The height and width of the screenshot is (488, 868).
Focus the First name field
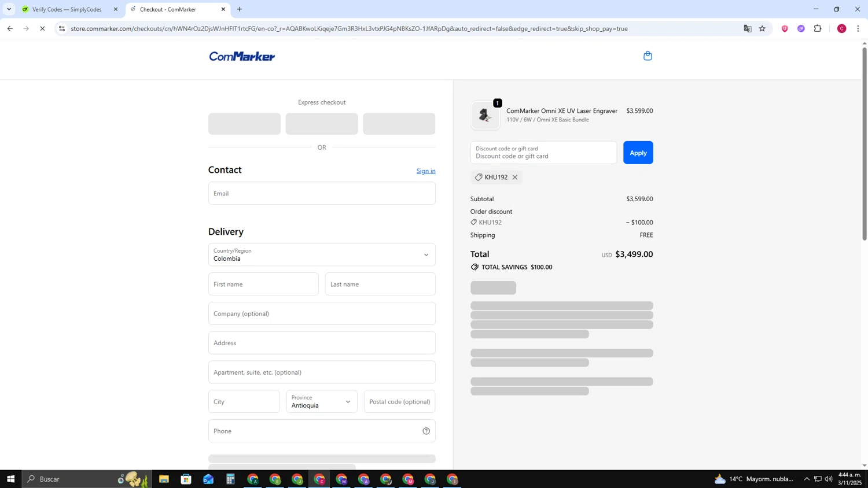point(263,284)
